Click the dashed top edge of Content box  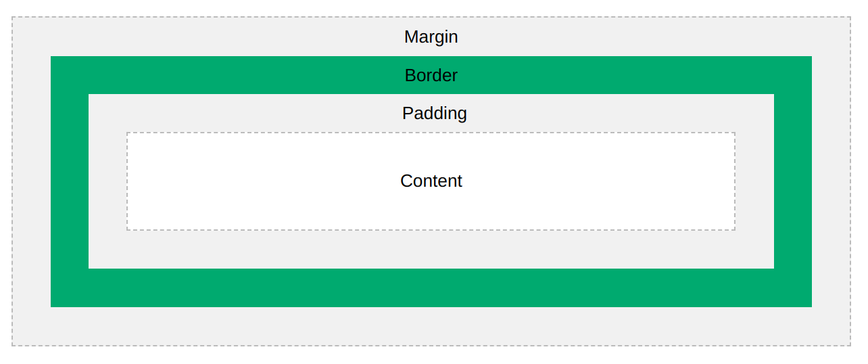coord(431,133)
